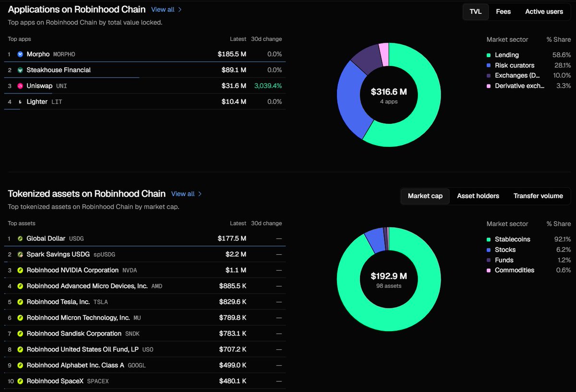Image resolution: width=576 pixels, height=392 pixels.
Task: Click the Morpho app logo icon
Action: pos(20,54)
